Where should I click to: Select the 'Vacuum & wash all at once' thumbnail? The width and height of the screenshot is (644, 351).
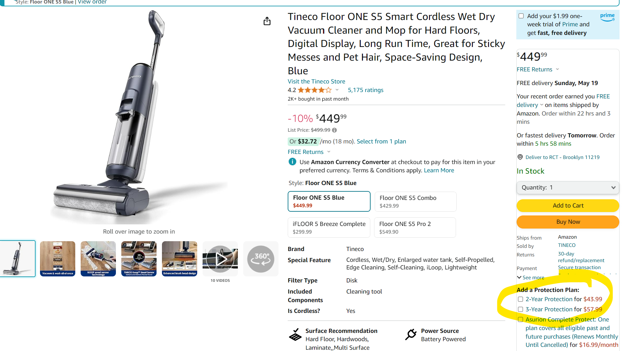pyautogui.click(x=58, y=259)
